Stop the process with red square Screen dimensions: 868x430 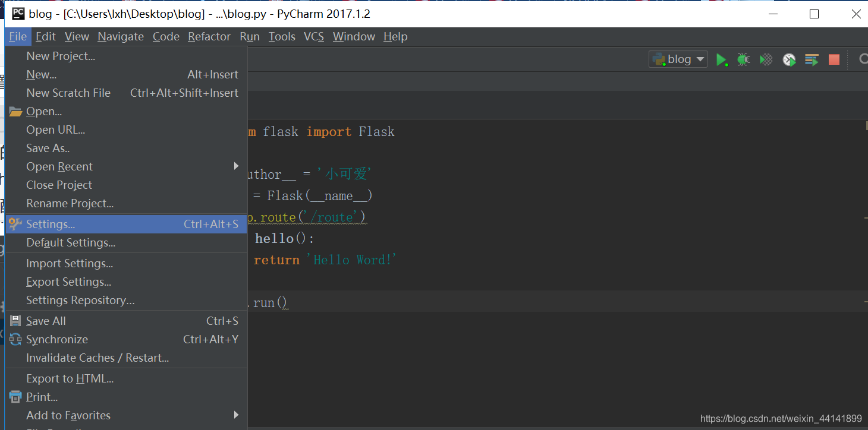click(x=834, y=59)
